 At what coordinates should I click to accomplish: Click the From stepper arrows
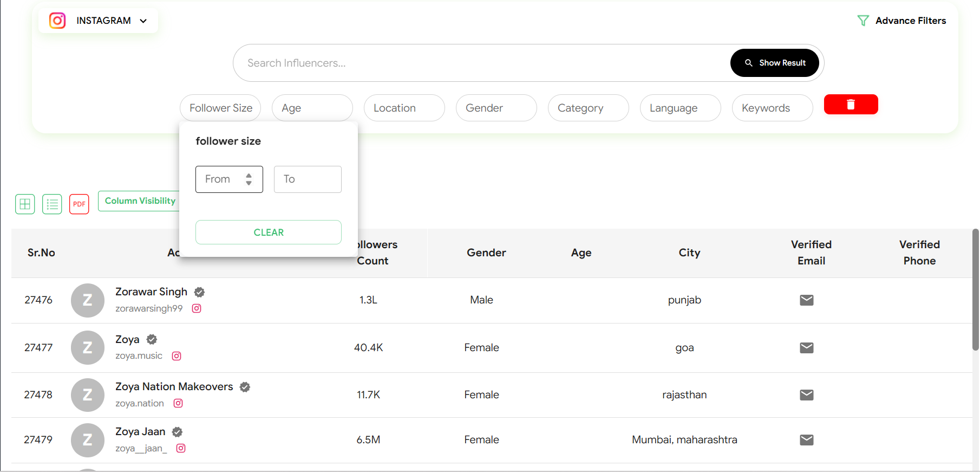tap(249, 179)
